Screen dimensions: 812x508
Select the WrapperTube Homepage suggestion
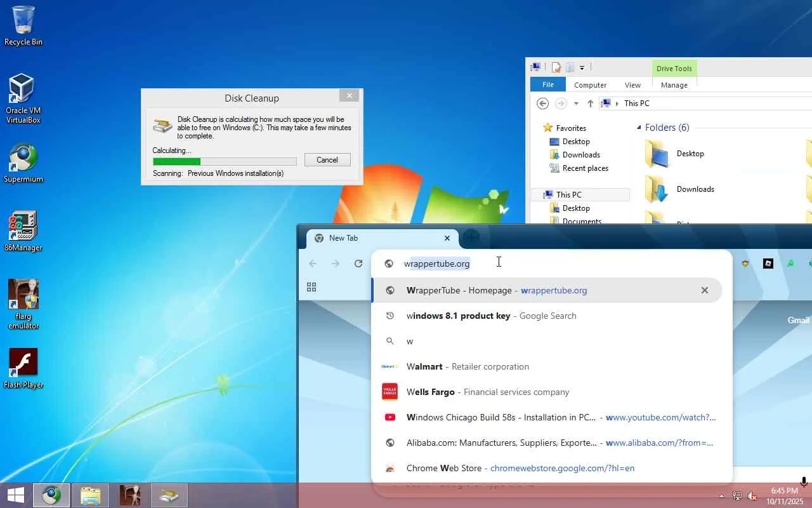pyautogui.click(x=547, y=290)
